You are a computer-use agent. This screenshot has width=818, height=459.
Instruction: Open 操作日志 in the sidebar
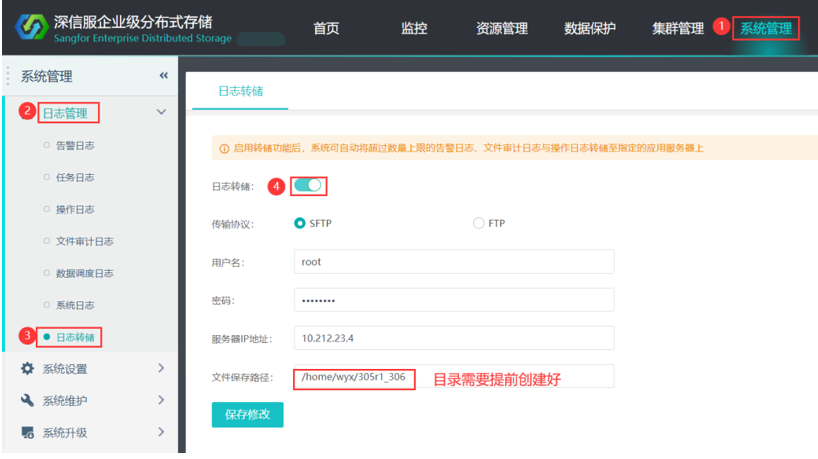[x=75, y=210]
